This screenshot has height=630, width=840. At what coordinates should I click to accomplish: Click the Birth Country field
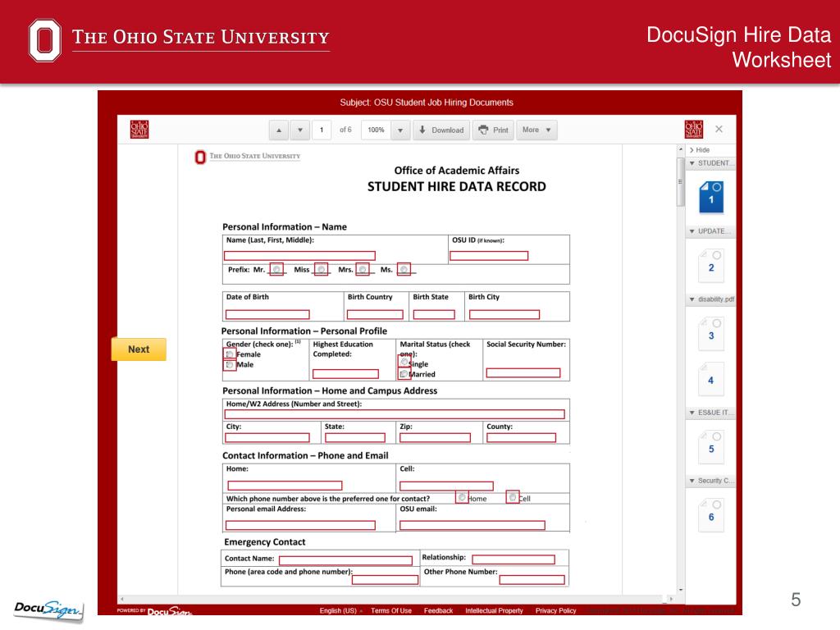[375, 314]
